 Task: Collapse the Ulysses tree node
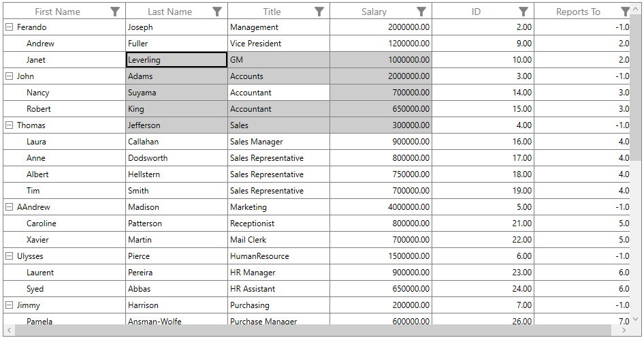[x=9, y=256]
